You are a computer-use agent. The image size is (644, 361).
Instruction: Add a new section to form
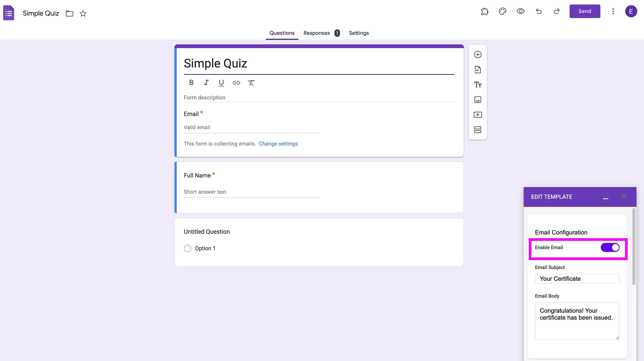[477, 130]
